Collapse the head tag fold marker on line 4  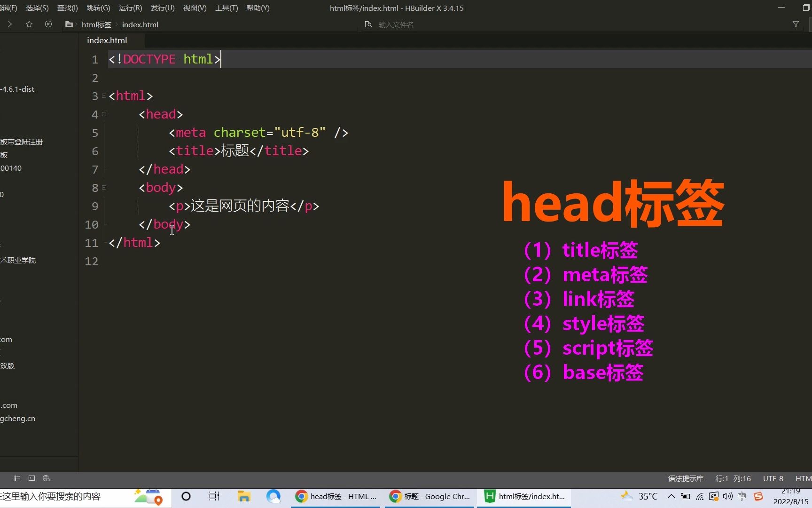coord(104,114)
